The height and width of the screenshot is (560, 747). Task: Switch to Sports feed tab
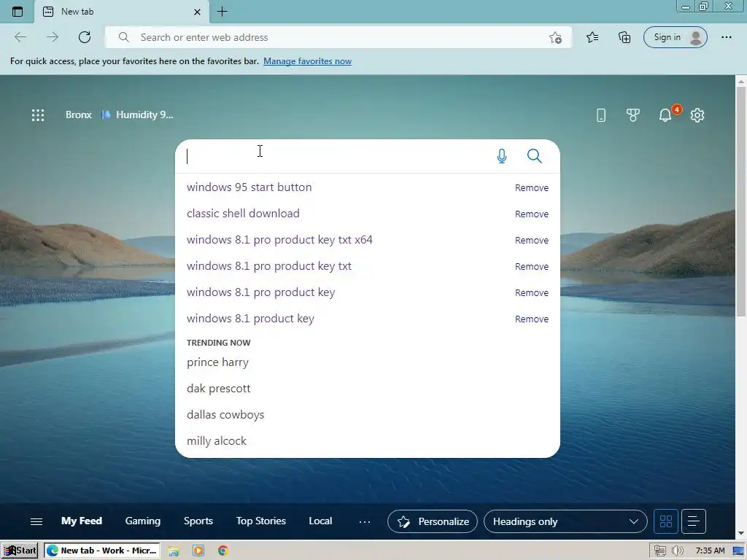(198, 521)
